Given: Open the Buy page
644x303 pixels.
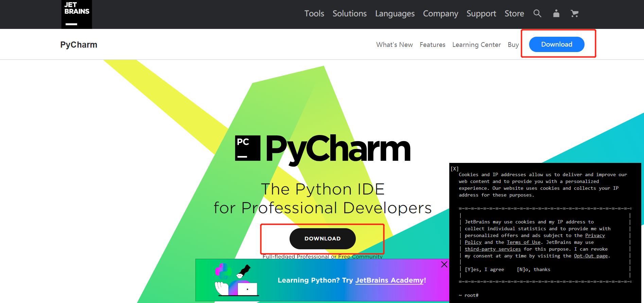Looking at the screenshot, I should click(x=513, y=45).
